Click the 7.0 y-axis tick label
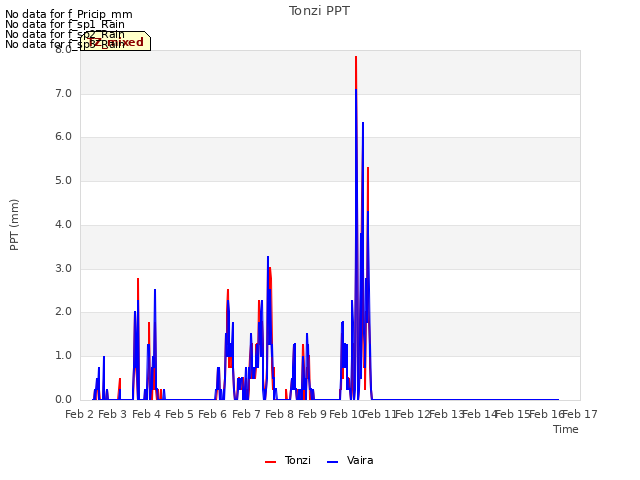 pyautogui.click(x=63, y=93)
